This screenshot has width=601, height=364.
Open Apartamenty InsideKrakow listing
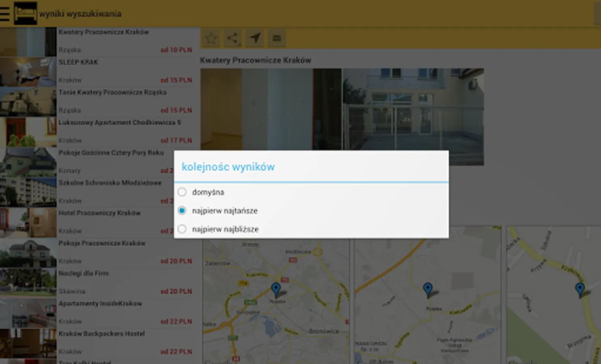[x=97, y=313]
